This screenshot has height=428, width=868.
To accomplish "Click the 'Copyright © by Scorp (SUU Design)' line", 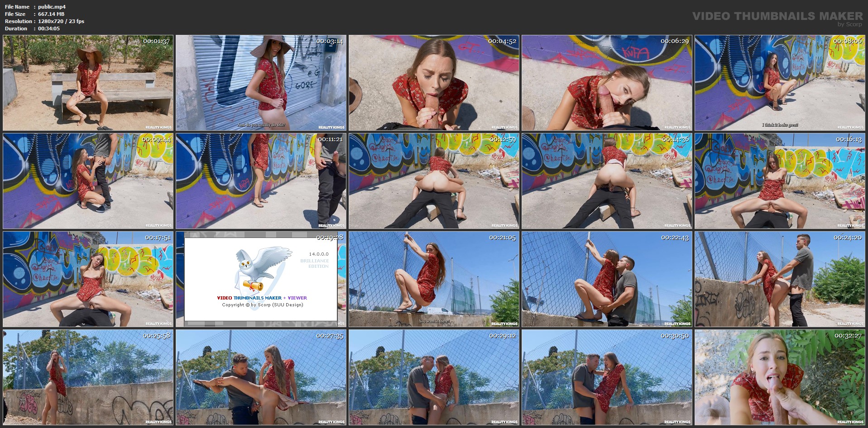I will (262, 304).
